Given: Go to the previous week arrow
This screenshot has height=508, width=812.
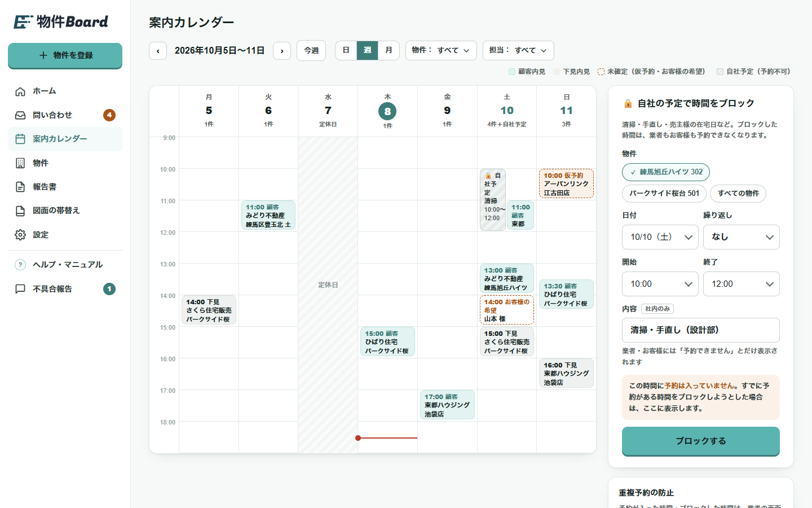Looking at the screenshot, I should click(x=158, y=51).
